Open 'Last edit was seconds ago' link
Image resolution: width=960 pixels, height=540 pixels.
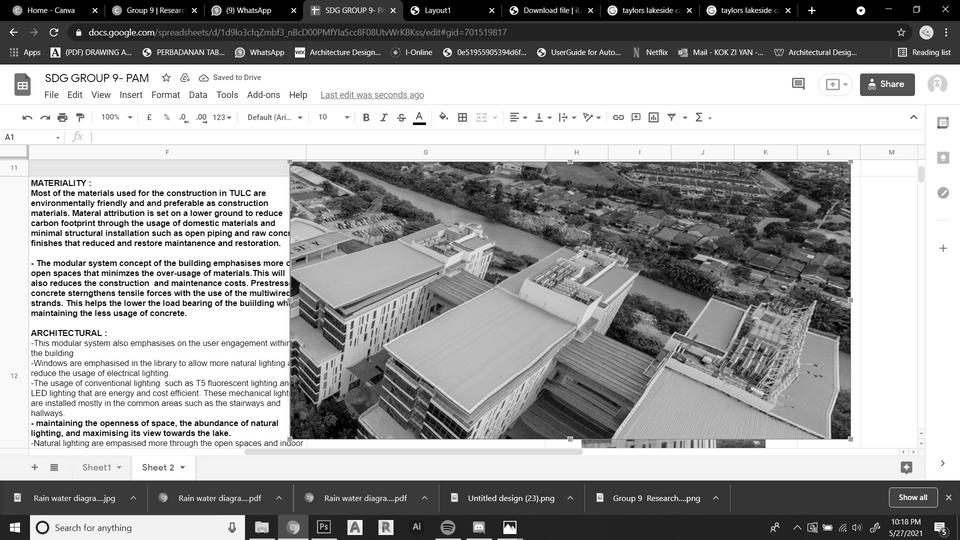pyautogui.click(x=372, y=95)
